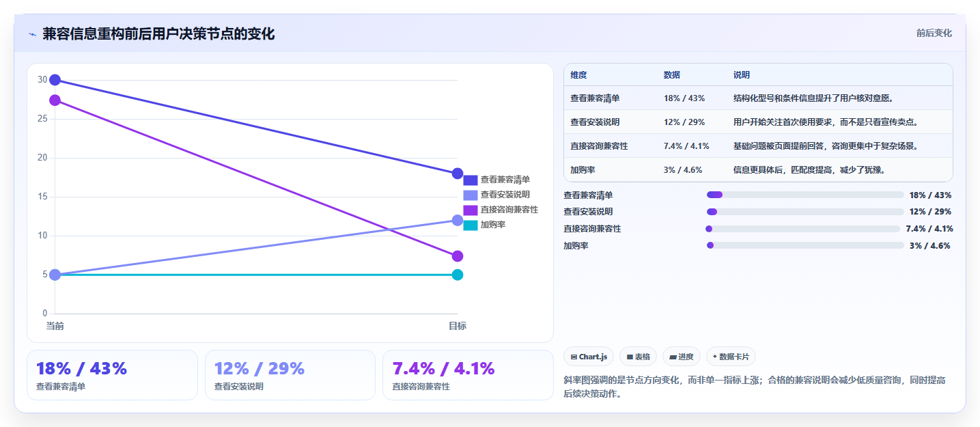
Task: Click the 查看兼容清单 progress bar
Action: click(805, 195)
